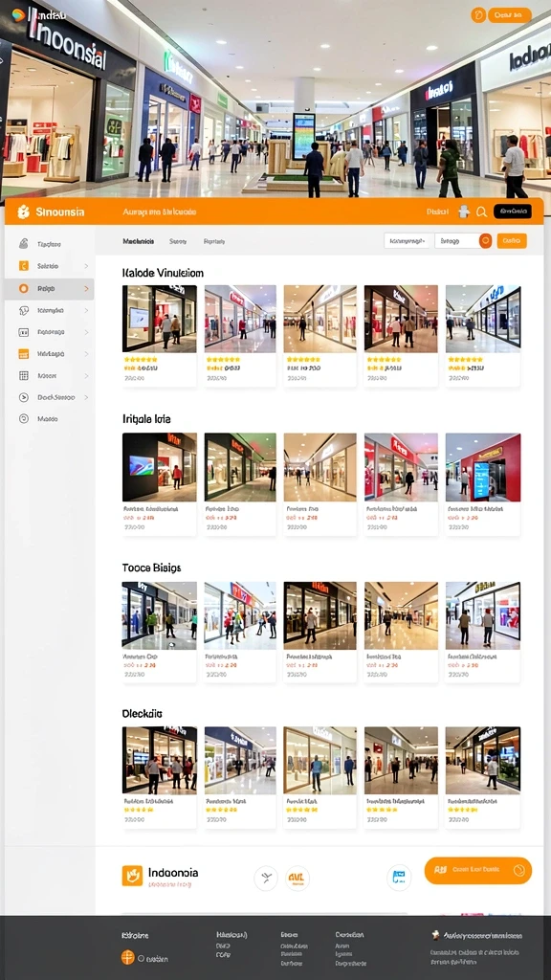
Task: Open the first filter dropdown field in toolbar
Action: pyautogui.click(x=408, y=240)
